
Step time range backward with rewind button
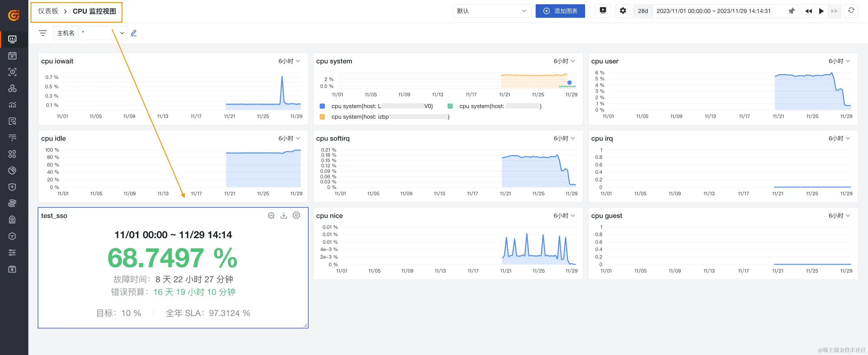click(x=808, y=11)
